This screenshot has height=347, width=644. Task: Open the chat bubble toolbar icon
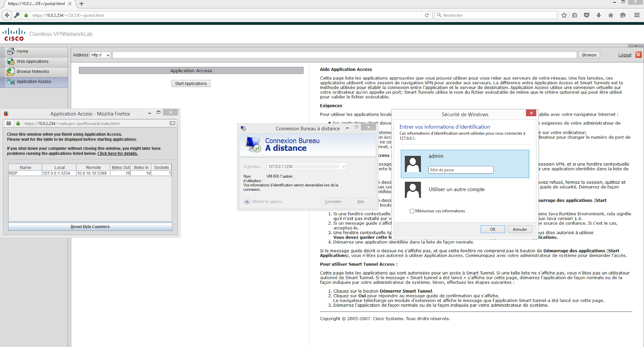tap(623, 15)
